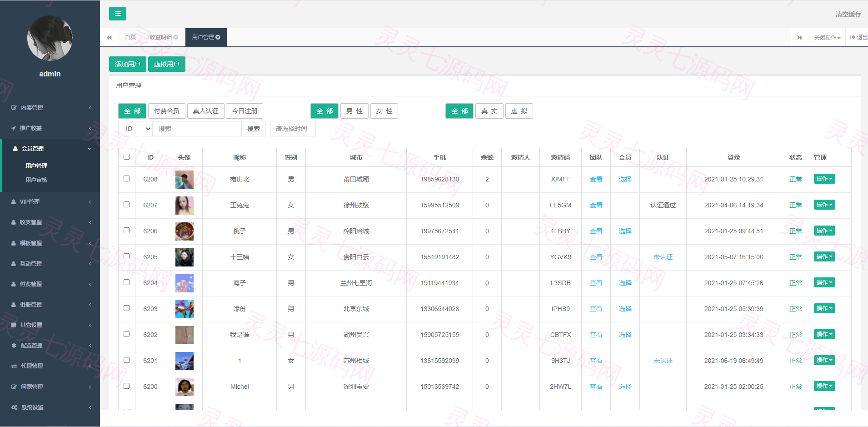Open 系统设置 in the sidebar
Screen dimensions: 868x427
coord(50,407)
